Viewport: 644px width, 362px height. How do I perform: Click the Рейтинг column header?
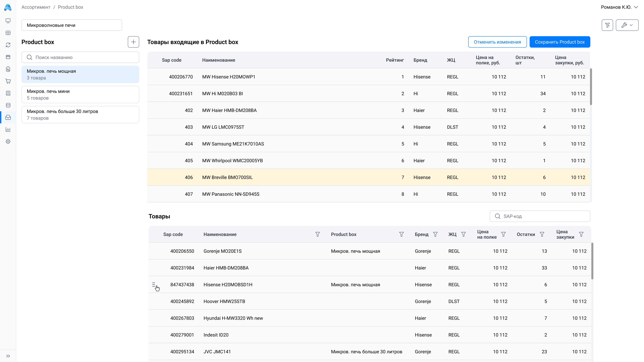click(x=395, y=60)
